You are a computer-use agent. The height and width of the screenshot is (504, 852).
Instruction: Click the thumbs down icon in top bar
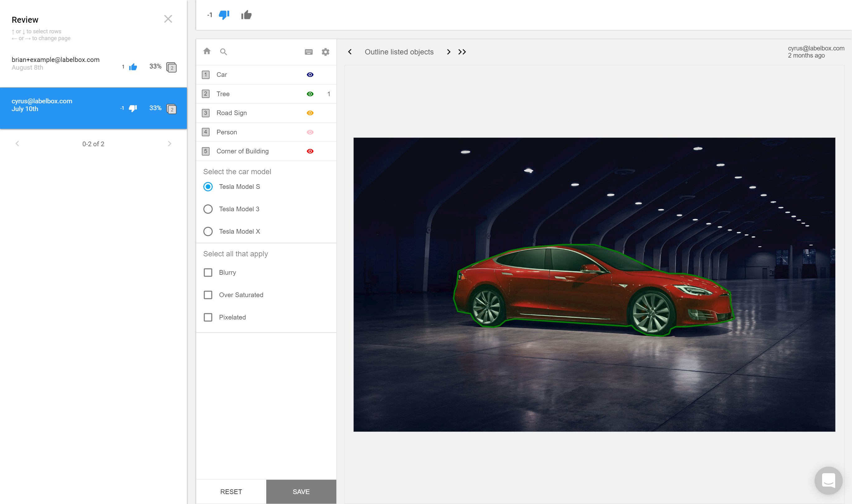[x=224, y=15]
